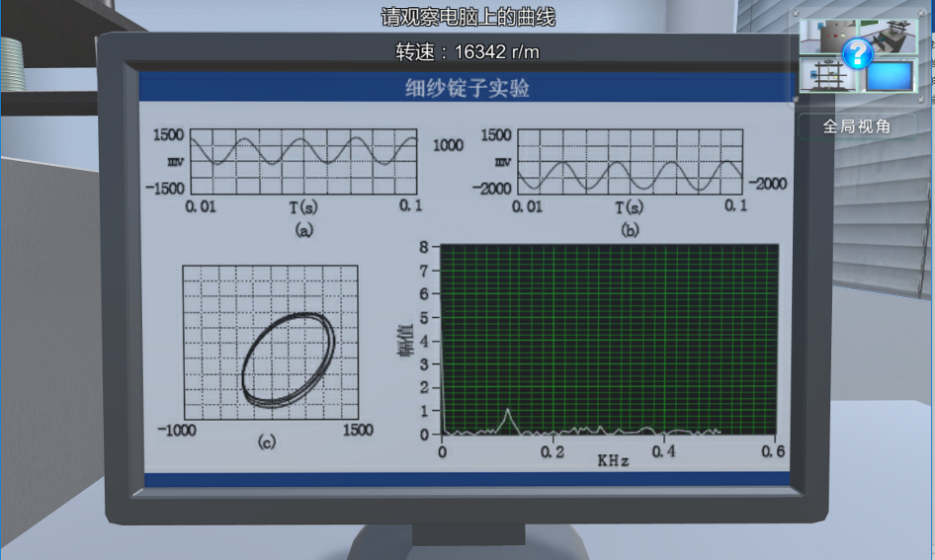Click the T(s) label under chart (a)
The width and height of the screenshot is (935, 560).
point(303,207)
